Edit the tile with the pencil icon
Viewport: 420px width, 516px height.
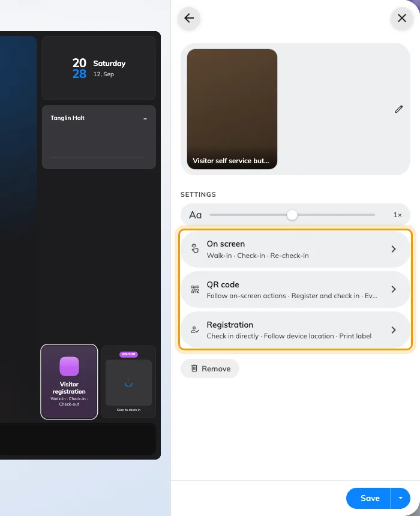coord(398,109)
